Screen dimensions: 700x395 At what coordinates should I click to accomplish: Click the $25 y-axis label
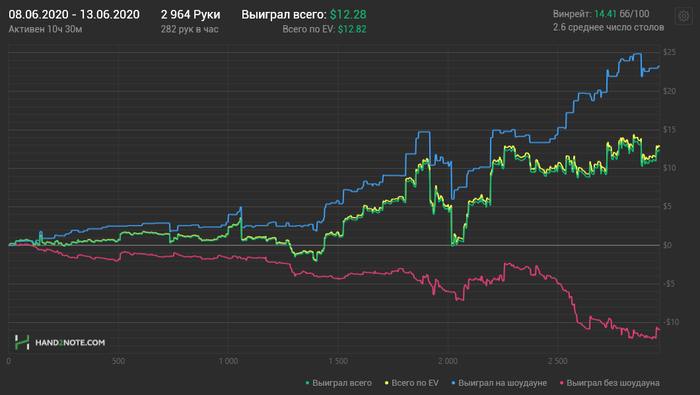[669, 53]
